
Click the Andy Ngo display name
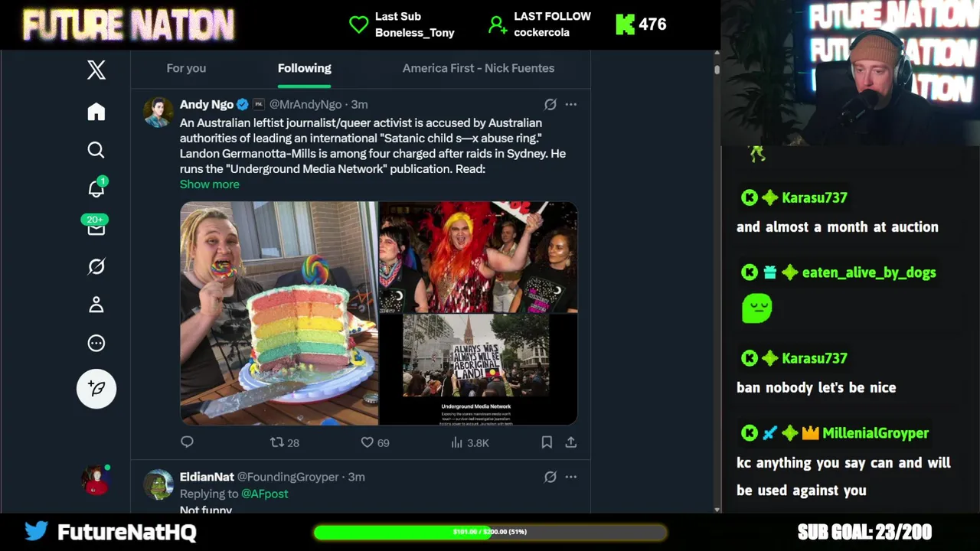pyautogui.click(x=207, y=104)
